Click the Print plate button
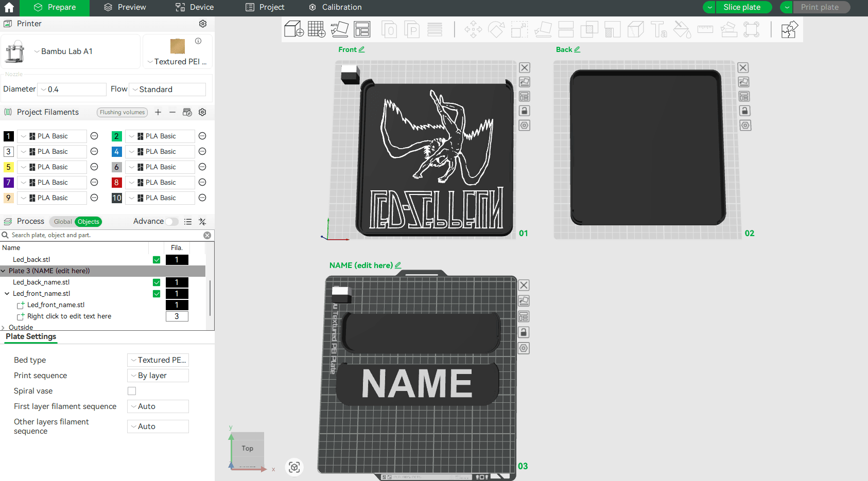The height and width of the screenshot is (481, 868). point(820,7)
